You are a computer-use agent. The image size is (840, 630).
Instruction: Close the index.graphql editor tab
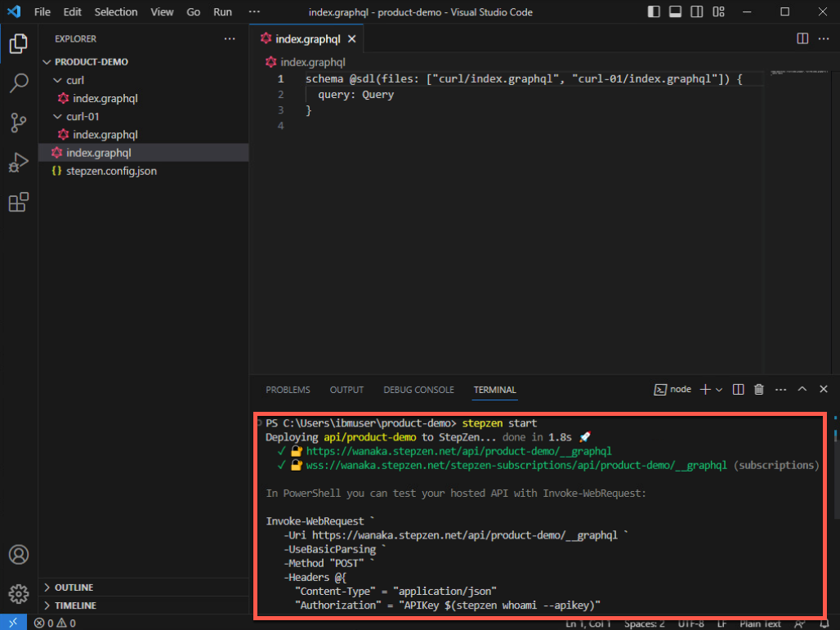351,38
